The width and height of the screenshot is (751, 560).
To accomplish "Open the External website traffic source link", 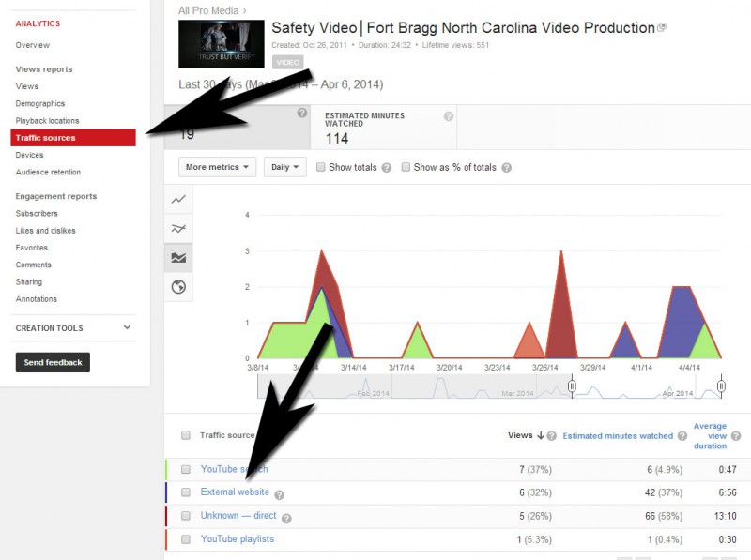I will pos(235,492).
